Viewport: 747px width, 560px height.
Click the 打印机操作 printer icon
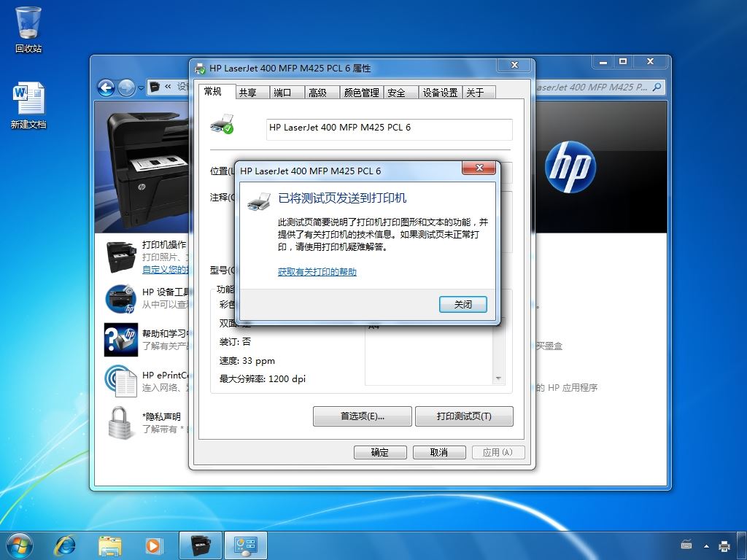point(120,257)
